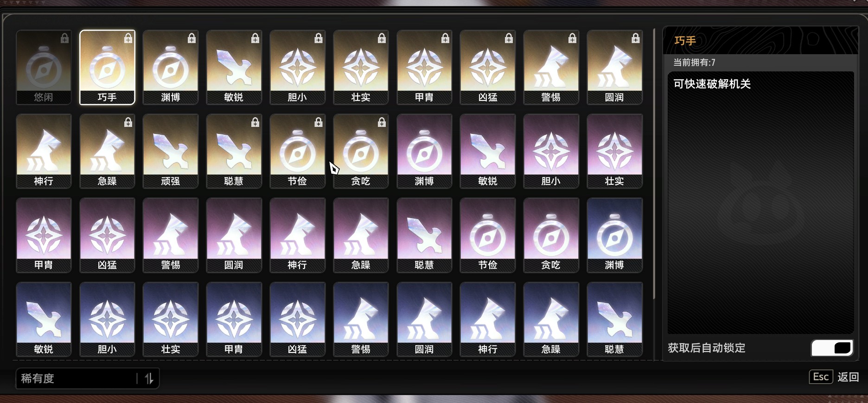This screenshot has width=868, height=403.
Task: Click the Esc key button
Action: point(821,377)
